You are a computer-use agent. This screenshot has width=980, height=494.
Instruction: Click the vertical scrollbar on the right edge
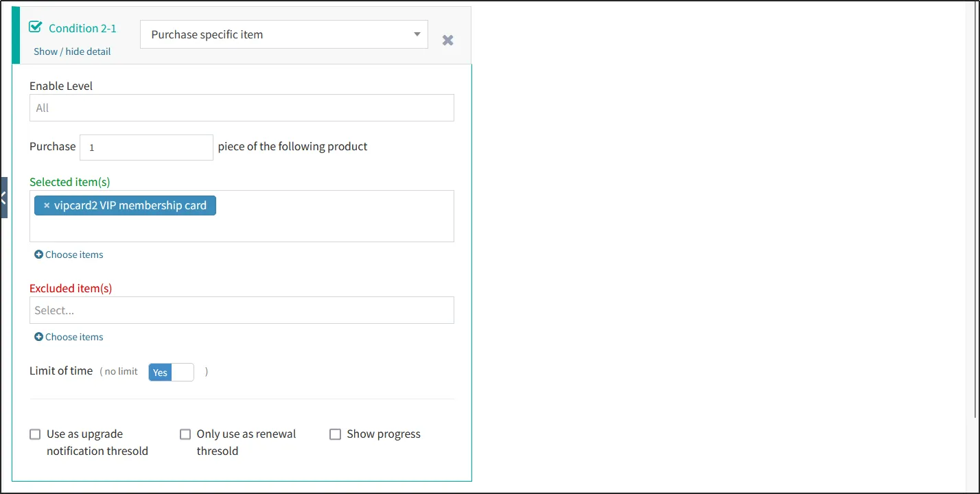tap(976, 206)
